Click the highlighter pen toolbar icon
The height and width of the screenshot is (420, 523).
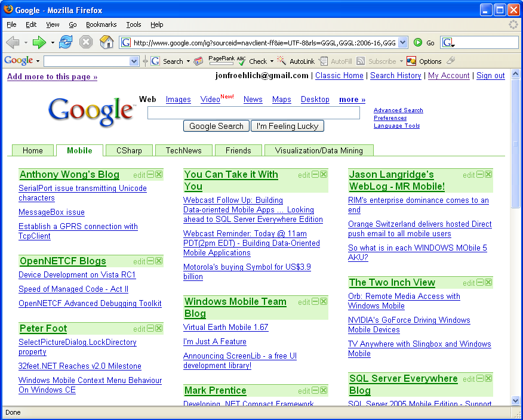pos(451,60)
